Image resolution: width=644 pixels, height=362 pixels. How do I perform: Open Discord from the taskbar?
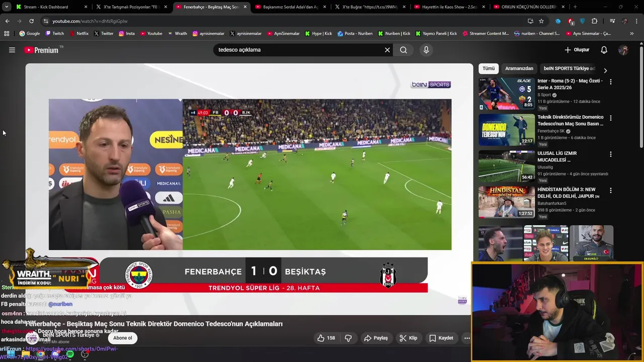(55, 354)
